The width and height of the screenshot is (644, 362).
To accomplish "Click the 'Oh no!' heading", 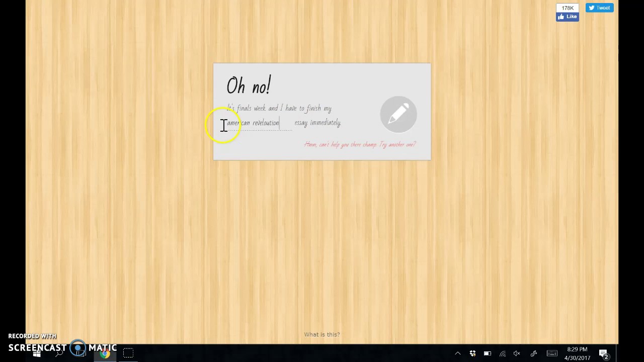I will pos(249,86).
